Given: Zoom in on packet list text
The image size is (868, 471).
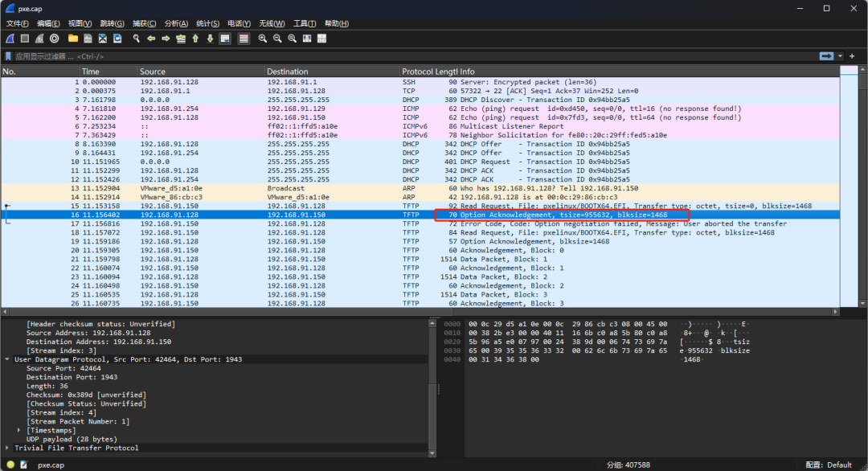Looking at the screenshot, I should click(x=263, y=39).
